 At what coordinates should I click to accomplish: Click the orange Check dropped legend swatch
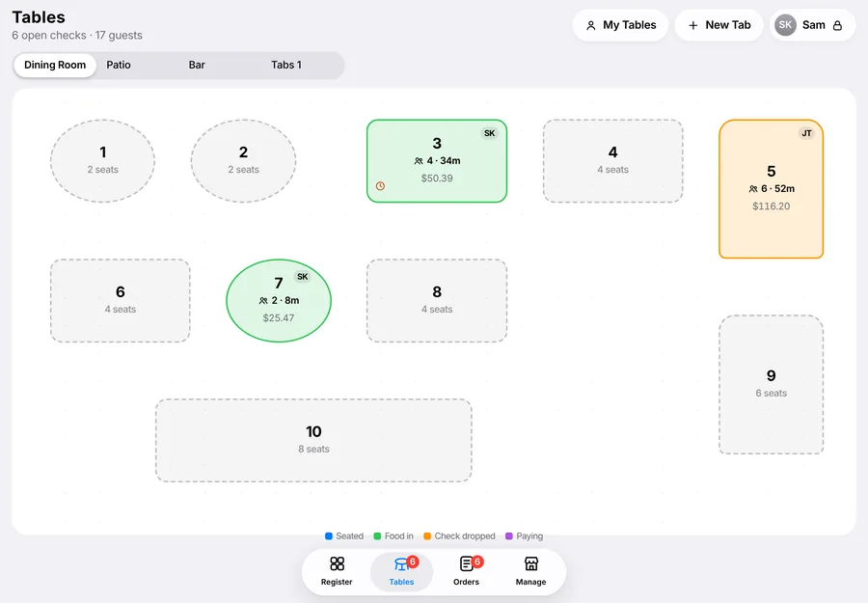pos(427,536)
